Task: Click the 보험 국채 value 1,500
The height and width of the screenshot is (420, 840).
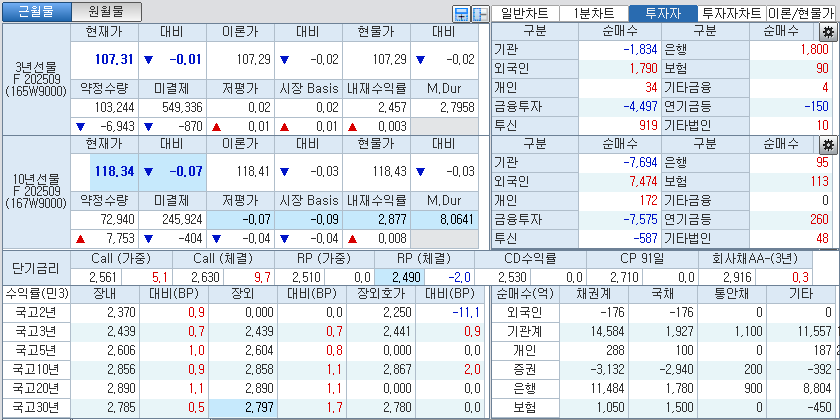Action: pos(663,408)
